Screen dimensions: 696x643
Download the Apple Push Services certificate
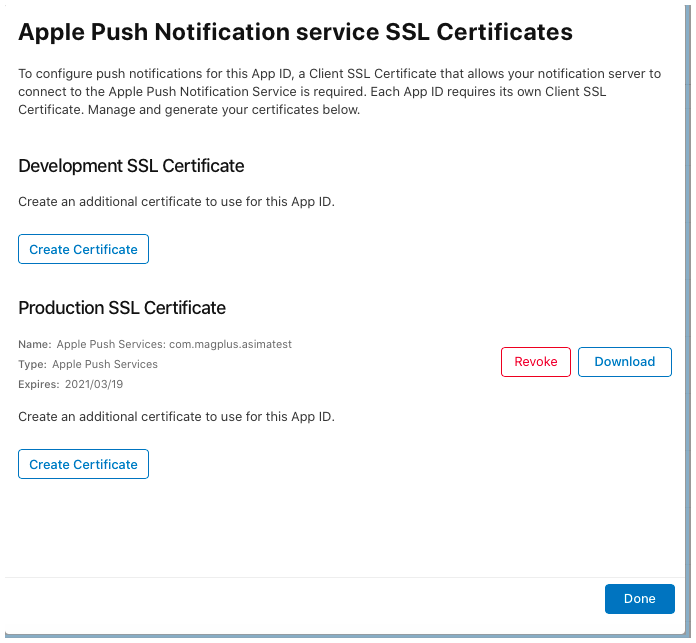tap(625, 362)
